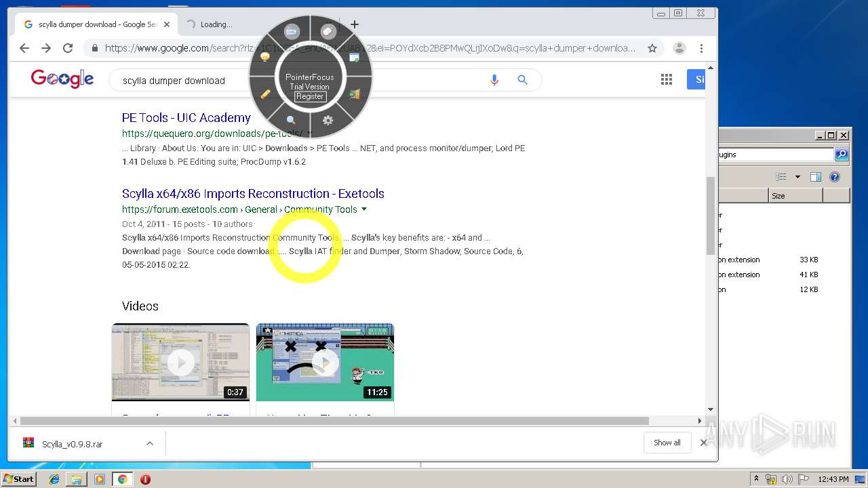Open view options dropdown in Explorer window
Image resolution: width=868 pixels, height=488 pixels.
click(x=797, y=177)
